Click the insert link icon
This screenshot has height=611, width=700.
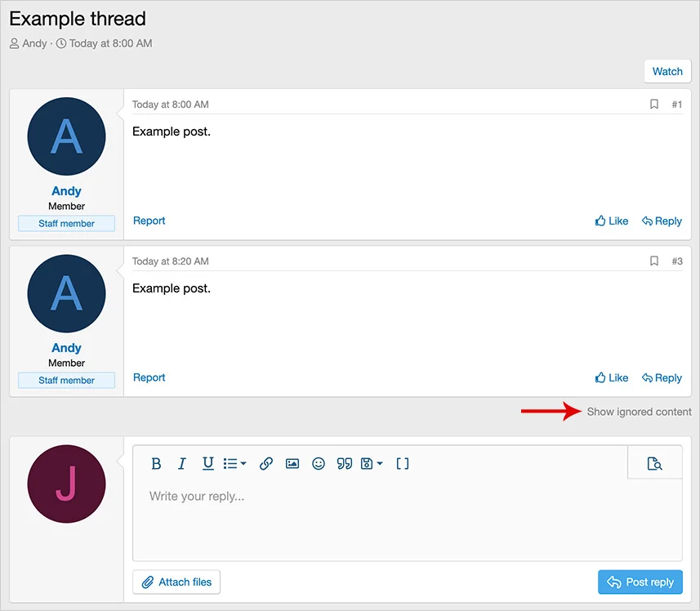265,463
